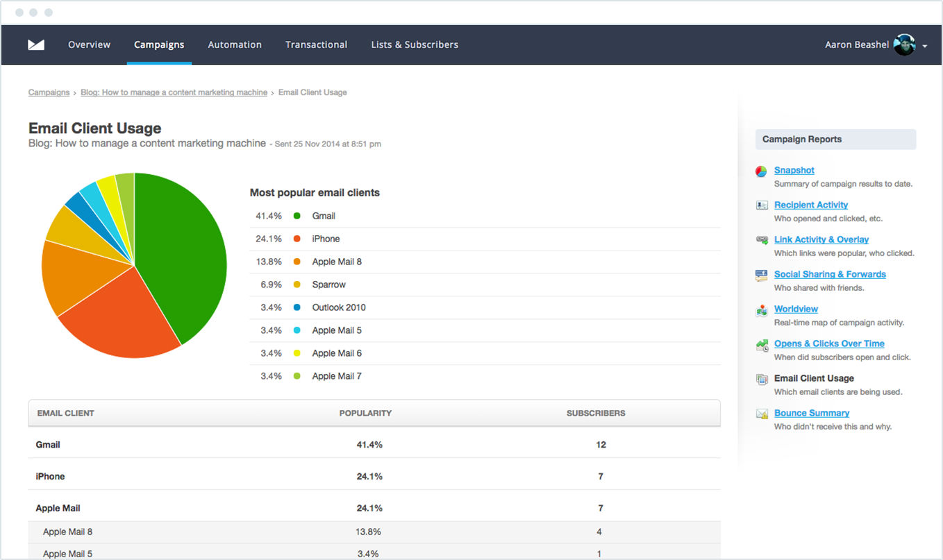Open the Automation tab
Screen dimensions: 943x560
[x=235, y=44]
